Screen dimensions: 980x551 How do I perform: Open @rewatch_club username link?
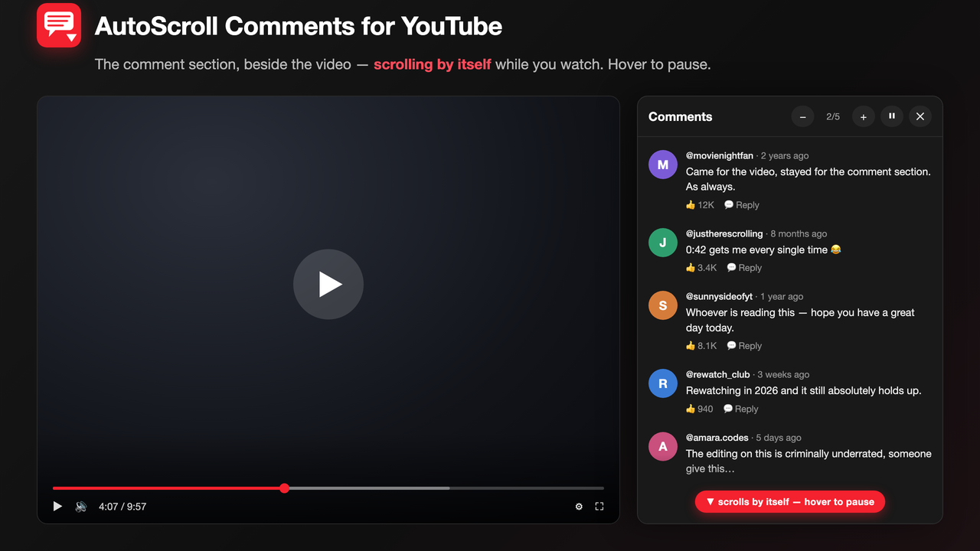718,375
